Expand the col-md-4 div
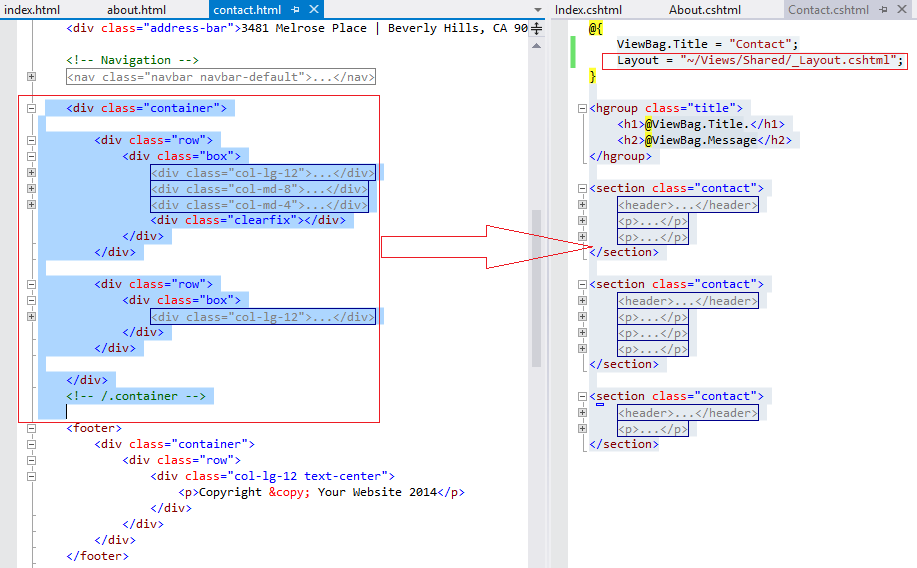 coord(32,204)
